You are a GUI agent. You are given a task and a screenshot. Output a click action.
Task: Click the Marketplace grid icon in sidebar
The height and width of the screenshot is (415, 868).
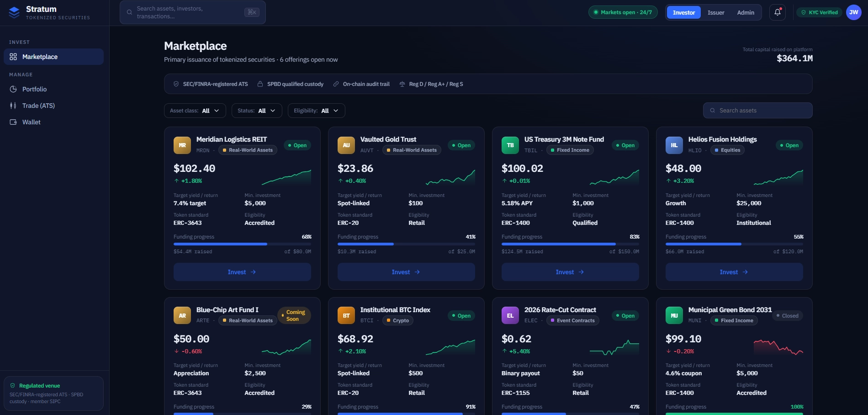(x=13, y=57)
